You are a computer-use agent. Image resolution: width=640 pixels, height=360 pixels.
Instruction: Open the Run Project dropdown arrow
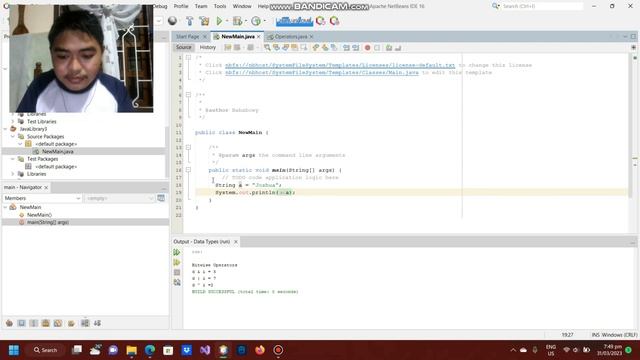coord(227,21)
